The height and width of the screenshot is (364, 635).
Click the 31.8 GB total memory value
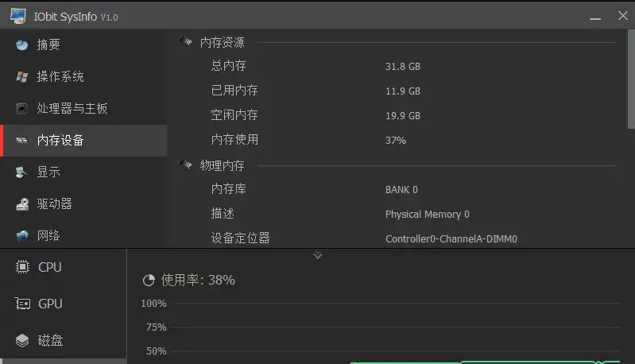pos(403,67)
